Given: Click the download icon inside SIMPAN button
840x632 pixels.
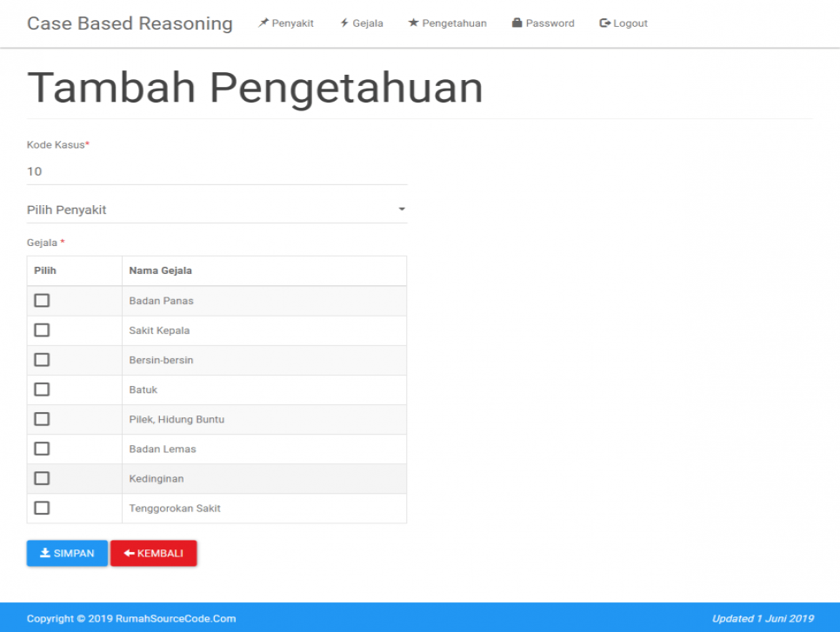Looking at the screenshot, I should tap(43, 553).
